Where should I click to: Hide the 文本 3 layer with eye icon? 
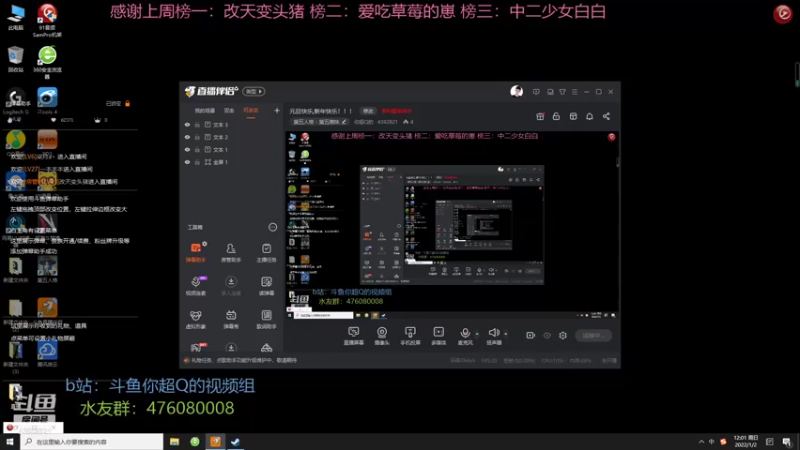[x=187, y=124]
